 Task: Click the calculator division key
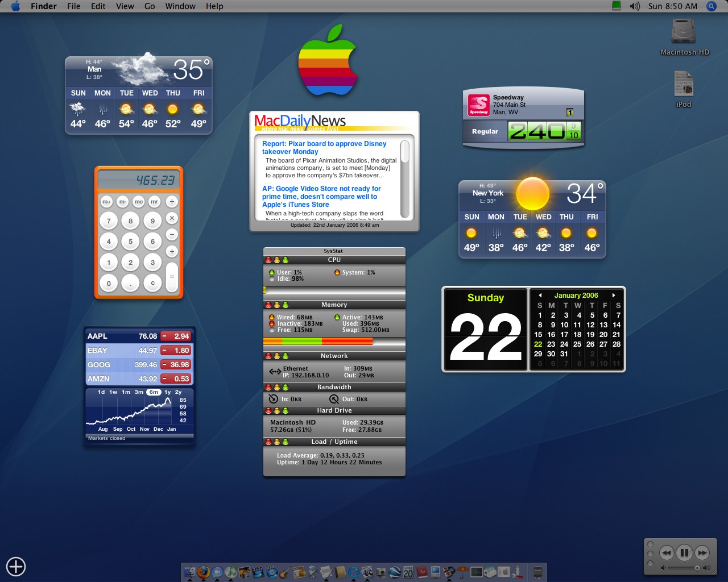click(x=172, y=201)
